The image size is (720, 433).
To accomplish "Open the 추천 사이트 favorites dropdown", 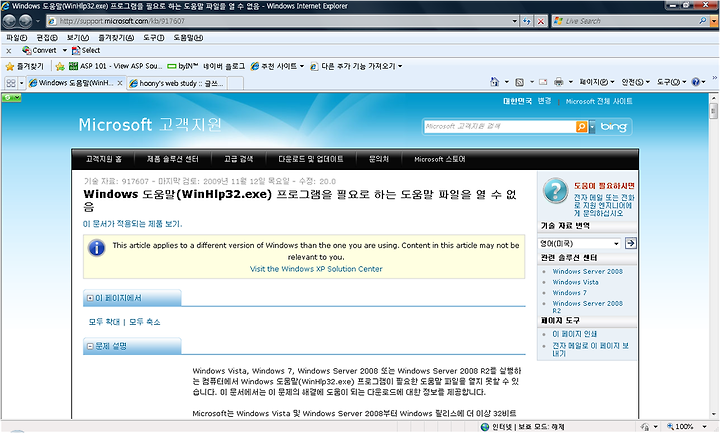I will pos(277,67).
